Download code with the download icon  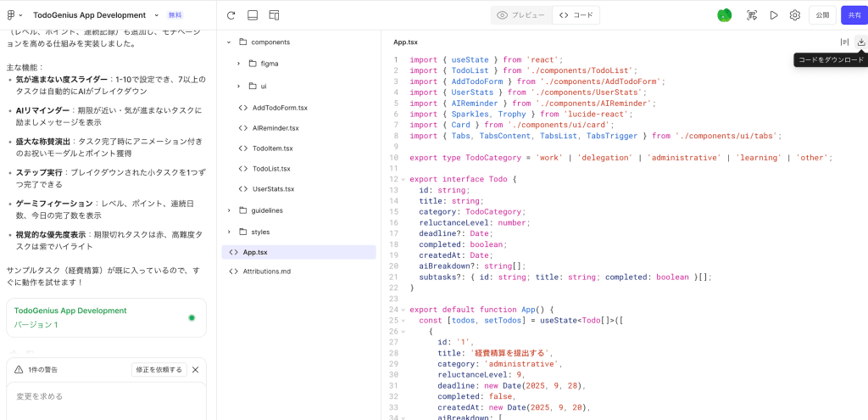click(x=861, y=42)
